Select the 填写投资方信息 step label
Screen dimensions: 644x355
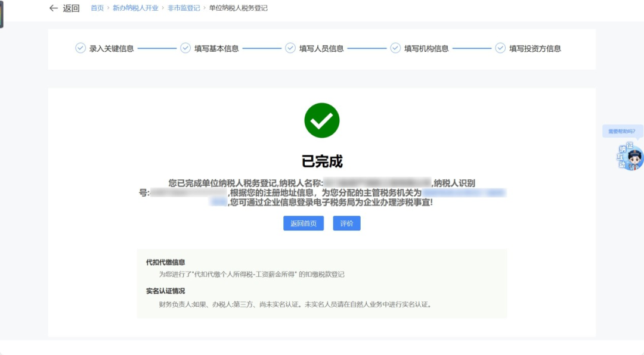click(535, 49)
